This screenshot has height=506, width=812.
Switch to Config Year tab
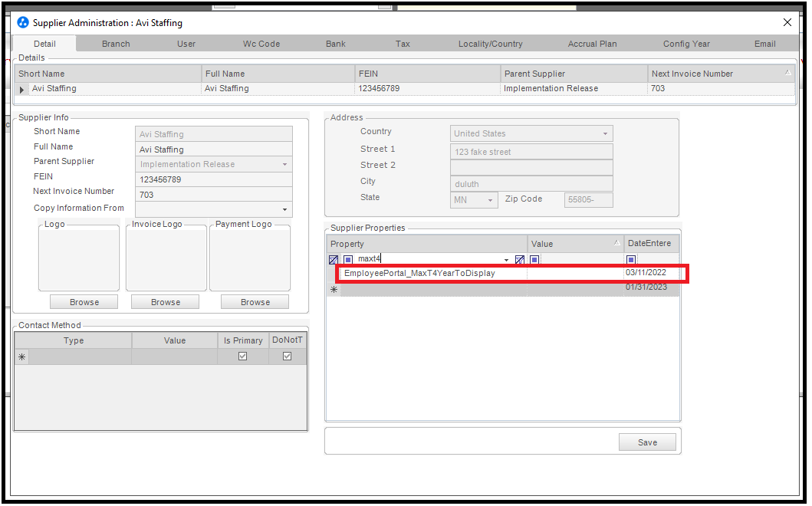[x=687, y=44]
